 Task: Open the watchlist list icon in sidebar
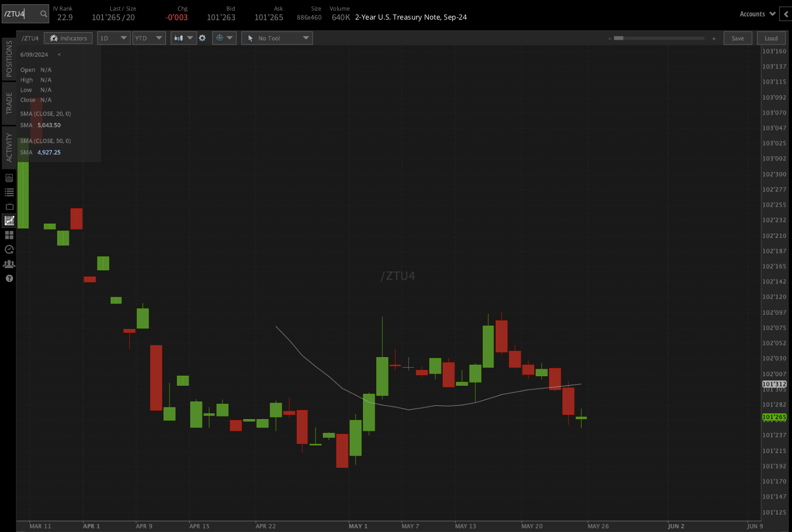[9, 192]
